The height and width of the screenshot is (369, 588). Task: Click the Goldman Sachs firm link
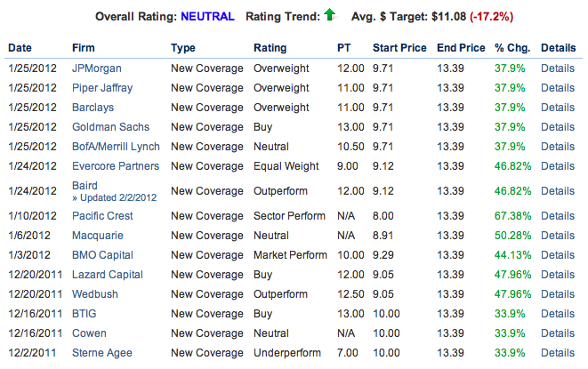point(111,126)
